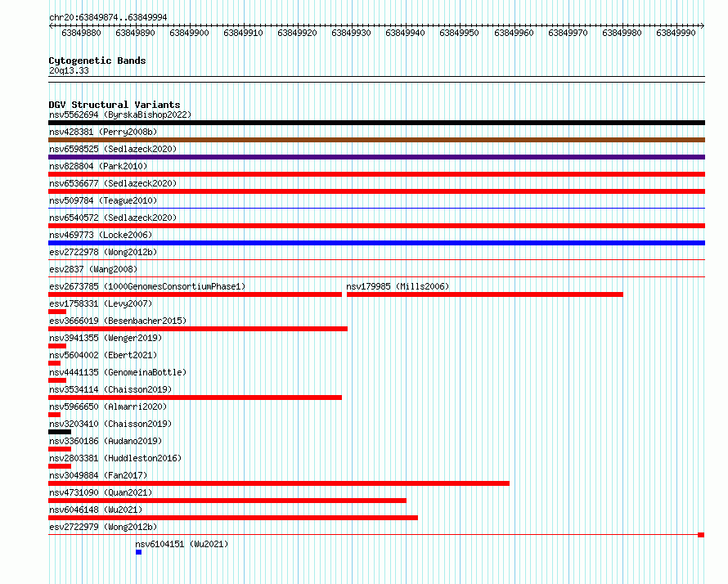
Task: Click nsv2803381 (Huddleston2016) label
Action: (x=115, y=458)
